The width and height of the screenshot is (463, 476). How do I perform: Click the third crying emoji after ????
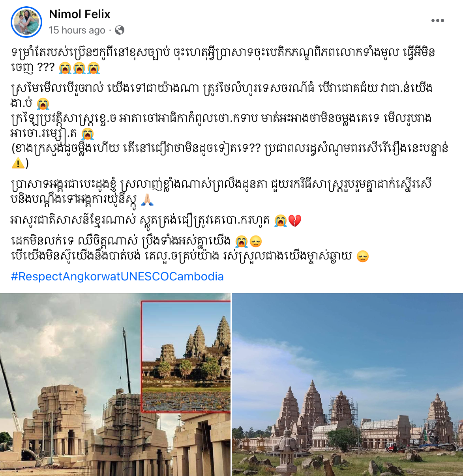(94, 68)
